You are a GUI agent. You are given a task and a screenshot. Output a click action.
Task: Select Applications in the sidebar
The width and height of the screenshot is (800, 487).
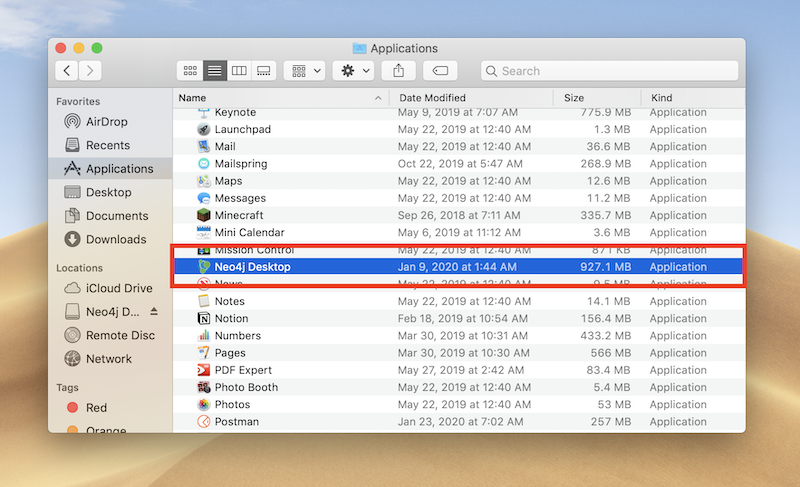(110, 169)
